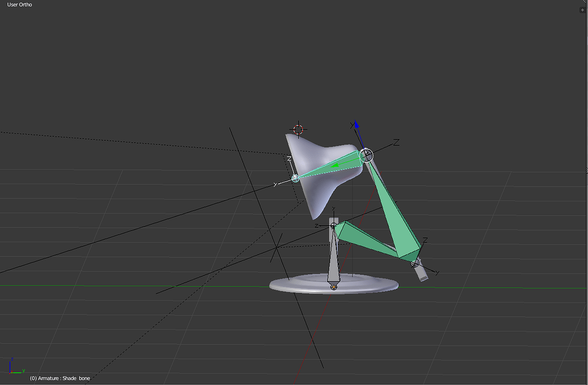Click the green roll arrow inside the shade bone
The image size is (588, 385).
tap(336, 165)
